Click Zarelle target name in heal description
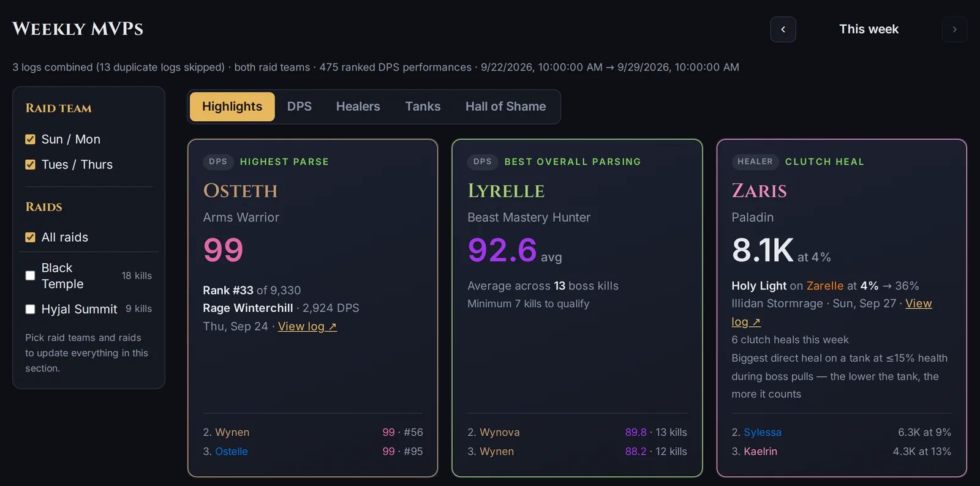This screenshot has height=486, width=980. (x=825, y=286)
